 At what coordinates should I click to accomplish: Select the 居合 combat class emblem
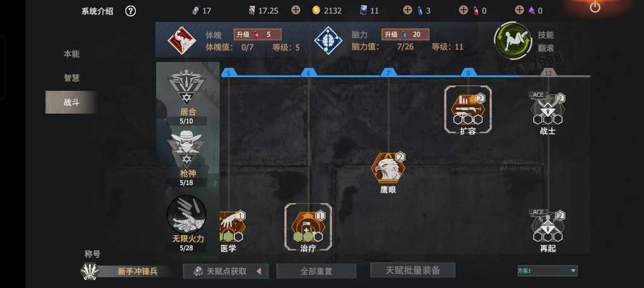187,88
